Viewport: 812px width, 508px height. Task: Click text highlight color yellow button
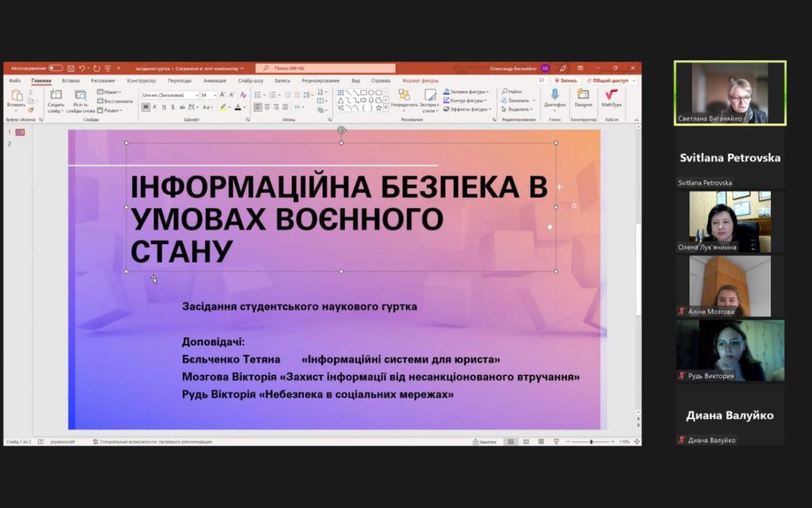coord(223,107)
